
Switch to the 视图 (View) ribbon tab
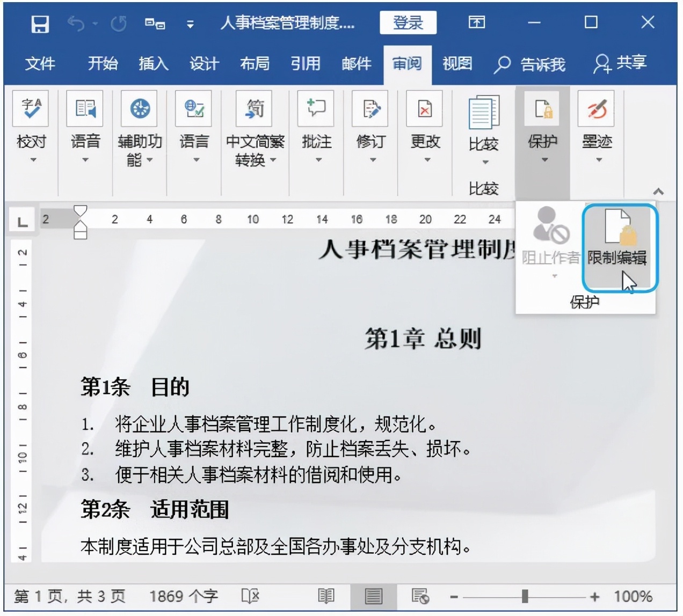click(457, 64)
